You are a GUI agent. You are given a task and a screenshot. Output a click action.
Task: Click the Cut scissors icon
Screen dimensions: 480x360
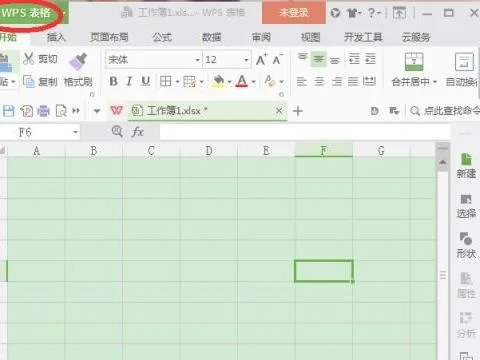tap(29, 59)
